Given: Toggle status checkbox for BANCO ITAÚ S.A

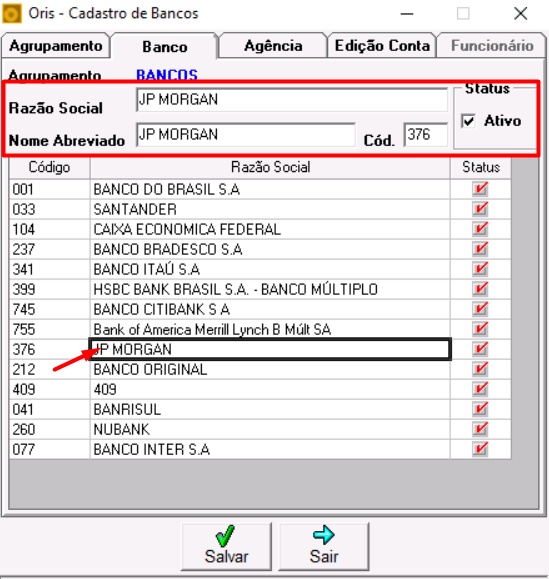Looking at the screenshot, I should pyautogui.click(x=480, y=269).
